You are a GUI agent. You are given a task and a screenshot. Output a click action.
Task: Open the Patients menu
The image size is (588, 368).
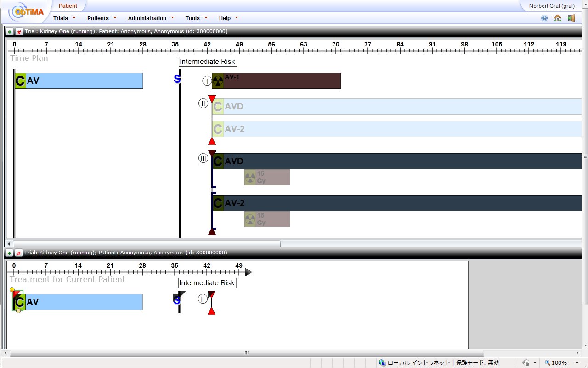click(98, 18)
